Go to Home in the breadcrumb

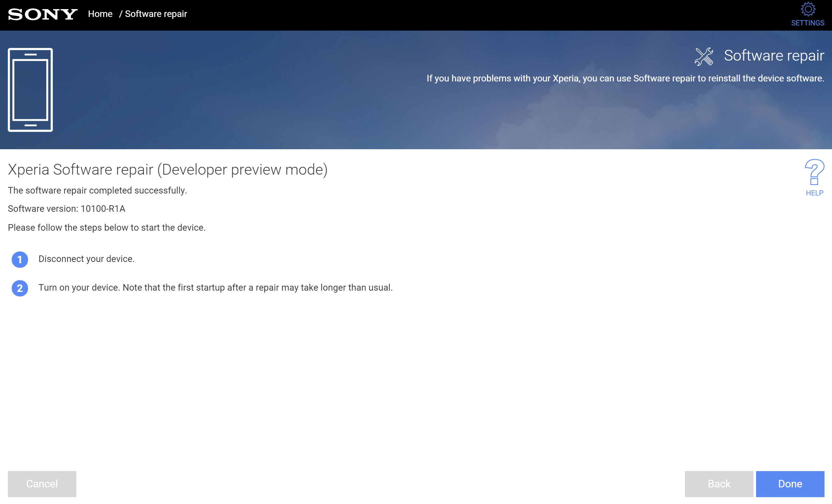point(100,14)
